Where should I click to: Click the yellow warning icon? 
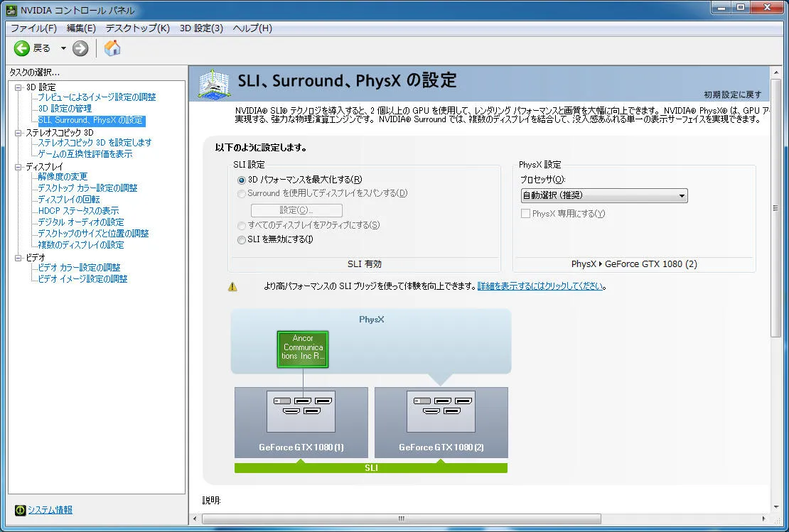point(232,287)
